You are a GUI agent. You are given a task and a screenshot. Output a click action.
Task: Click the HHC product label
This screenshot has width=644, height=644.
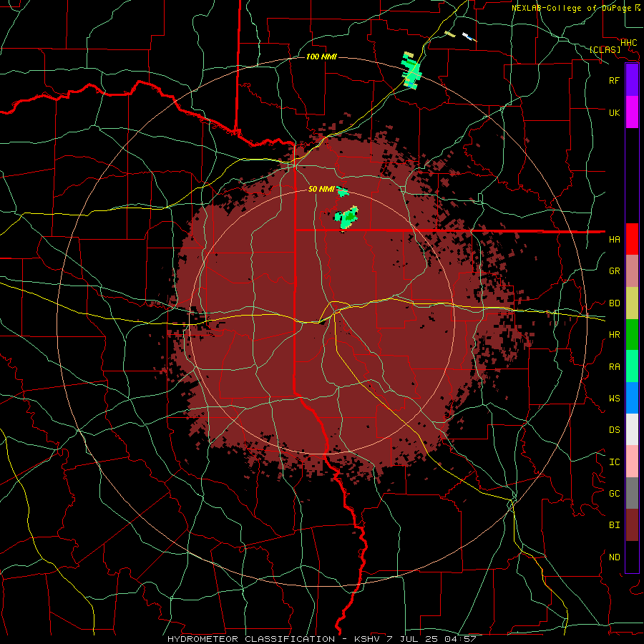pos(628,43)
